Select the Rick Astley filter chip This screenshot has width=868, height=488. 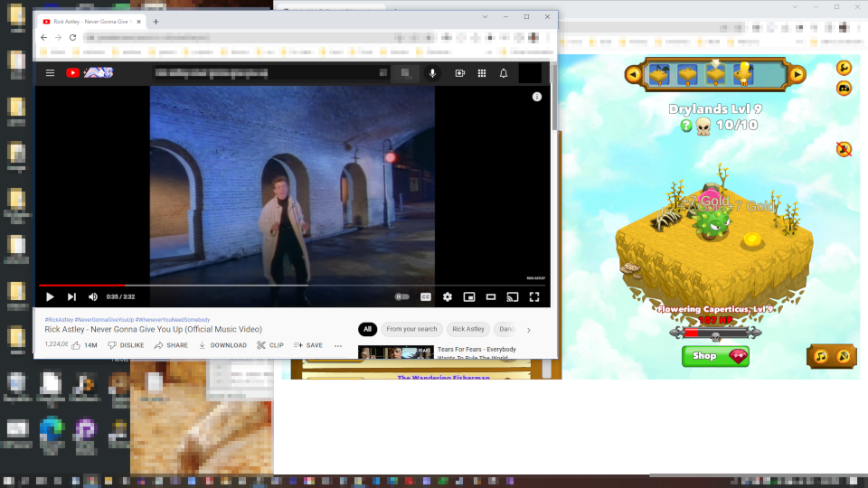[468, 329]
